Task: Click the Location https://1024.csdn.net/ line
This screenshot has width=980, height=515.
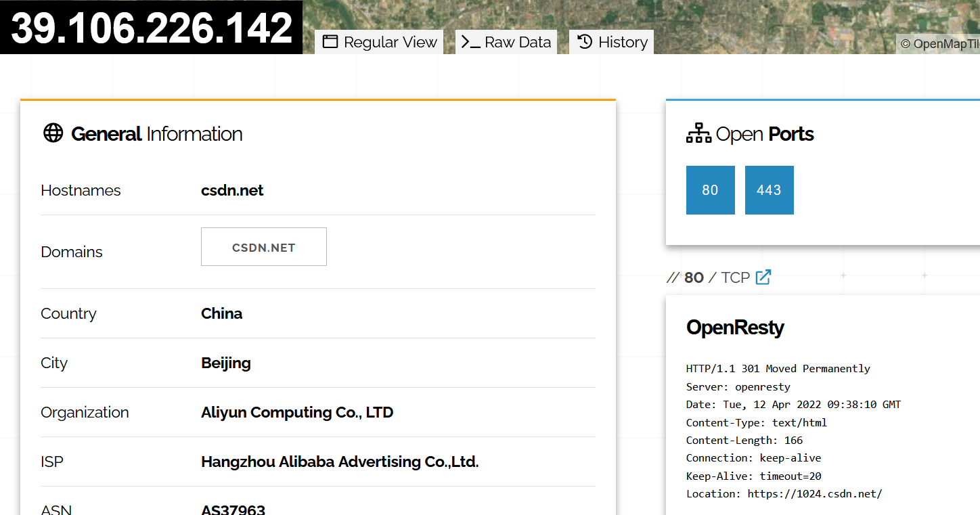Action: pos(784,494)
